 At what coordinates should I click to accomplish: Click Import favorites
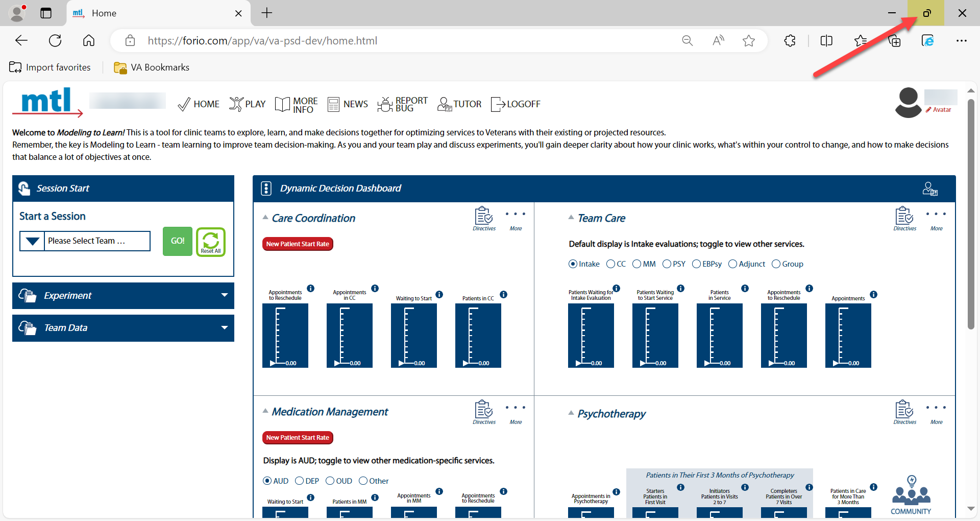pyautogui.click(x=50, y=67)
